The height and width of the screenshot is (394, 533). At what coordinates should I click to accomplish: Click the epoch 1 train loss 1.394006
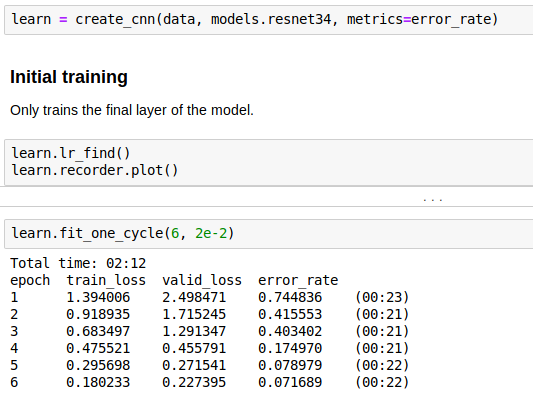[98, 297]
